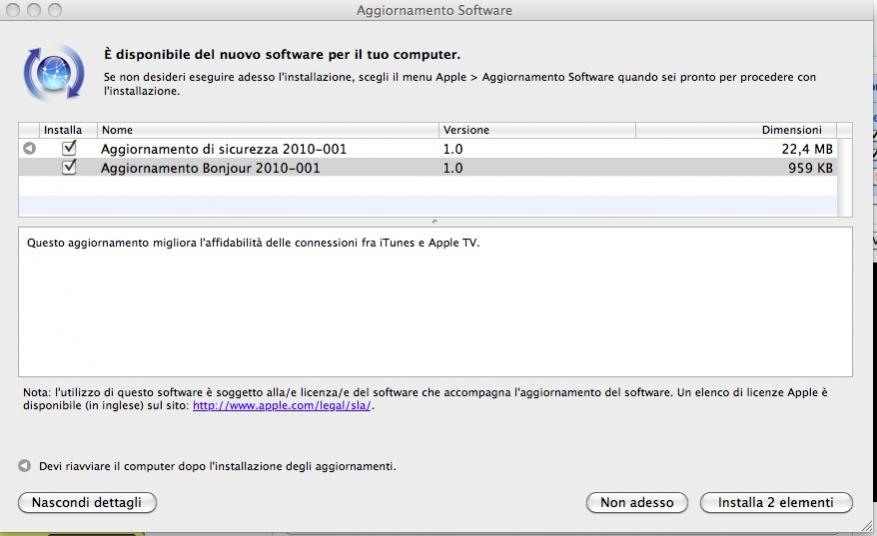Viewport: 877px width, 536px height.
Task: Select Aggiornamento di sicurezza 2010-001 row name
Action: click(224, 149)
